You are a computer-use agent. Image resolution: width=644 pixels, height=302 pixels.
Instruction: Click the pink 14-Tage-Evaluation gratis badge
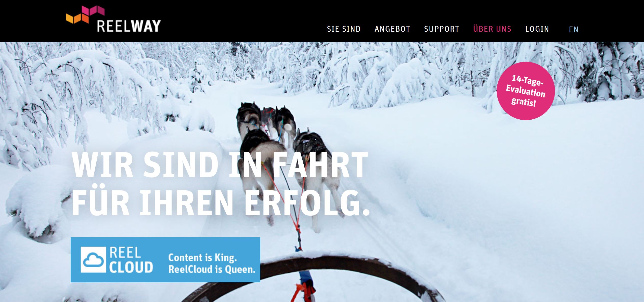[x=526, y=91]
